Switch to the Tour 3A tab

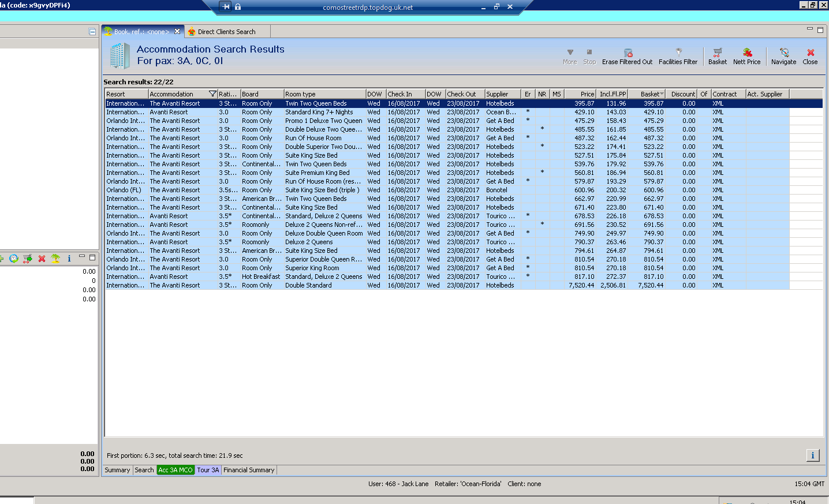[x=208, y=470]
